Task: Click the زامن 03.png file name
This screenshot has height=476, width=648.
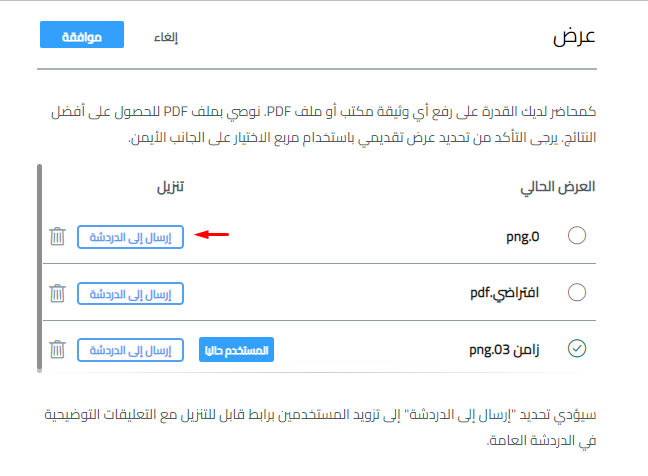Action: click(504, 350)
